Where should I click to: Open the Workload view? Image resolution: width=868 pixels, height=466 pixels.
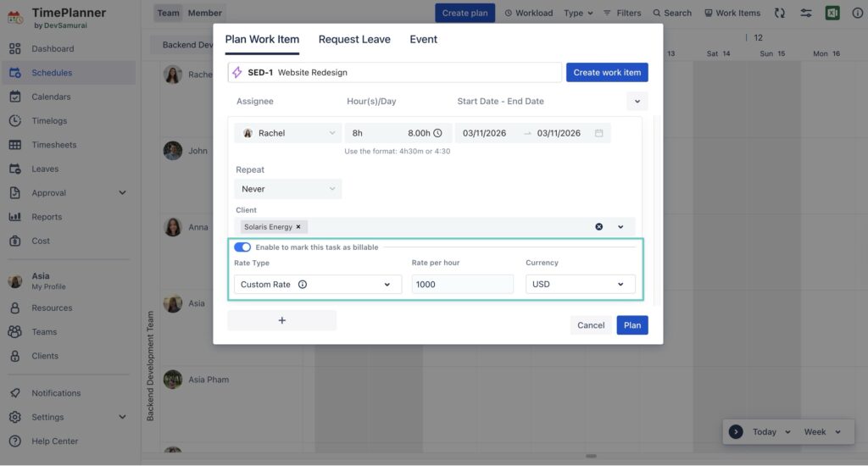(529, 13)
